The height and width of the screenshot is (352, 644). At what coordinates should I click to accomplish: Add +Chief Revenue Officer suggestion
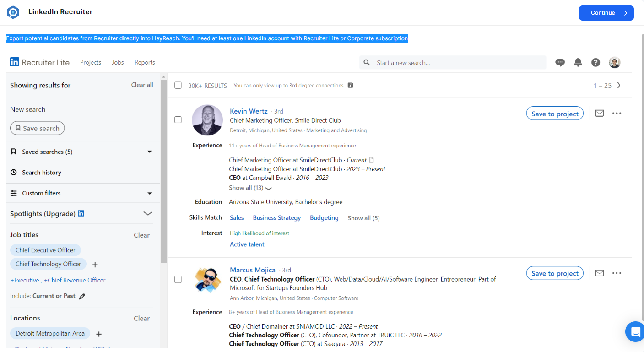[x=75, y=280]
